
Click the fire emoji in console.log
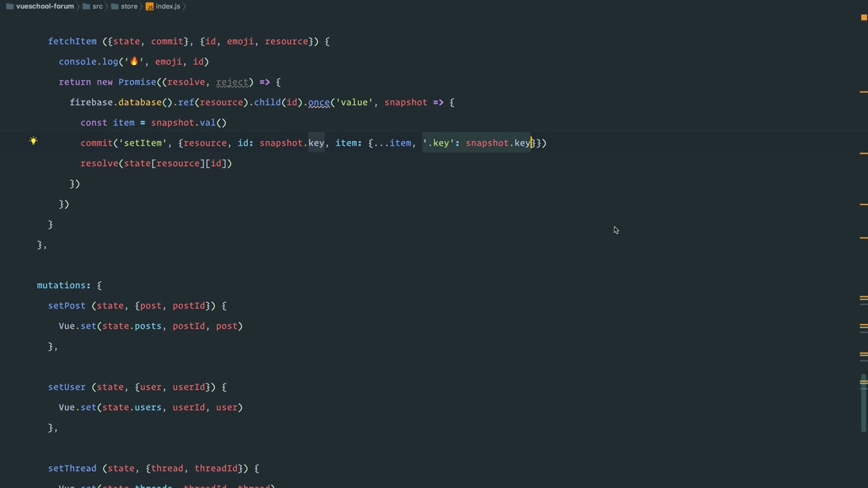(134, 61)
